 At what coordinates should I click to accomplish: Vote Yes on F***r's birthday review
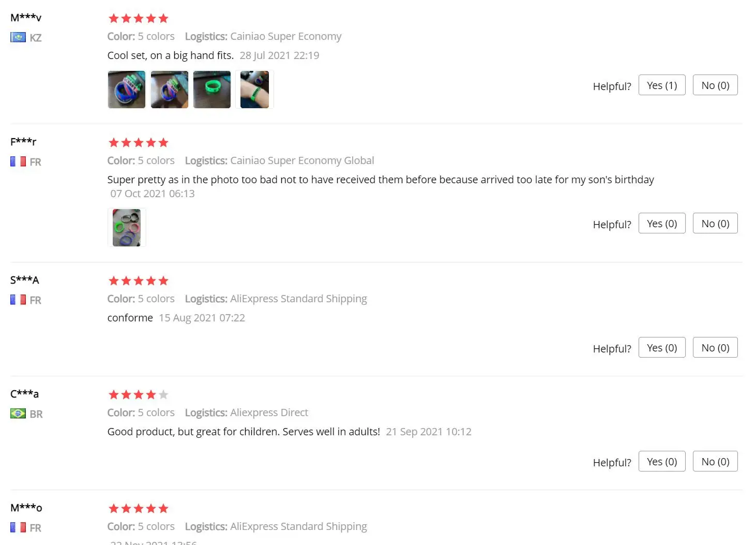[662, 224]
